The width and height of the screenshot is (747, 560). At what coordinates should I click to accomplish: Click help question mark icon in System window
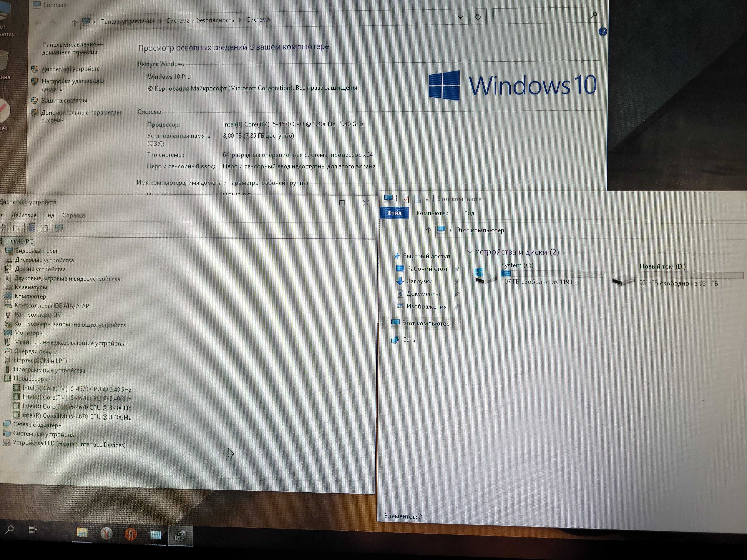[602, 32]
